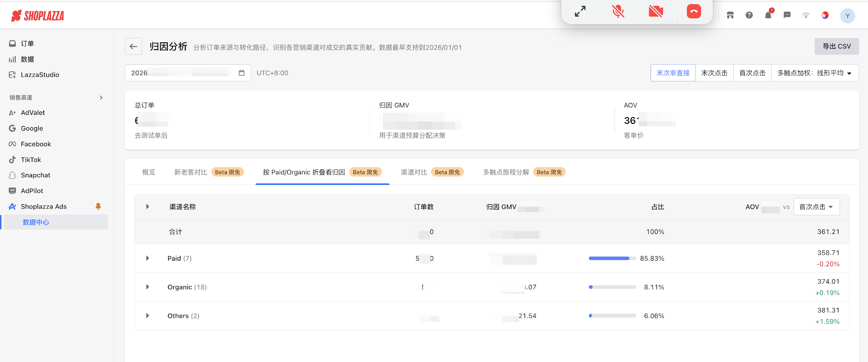868x362 pixels.
Task: Select the 首次点击 attribution model
Action: point(752,73)
